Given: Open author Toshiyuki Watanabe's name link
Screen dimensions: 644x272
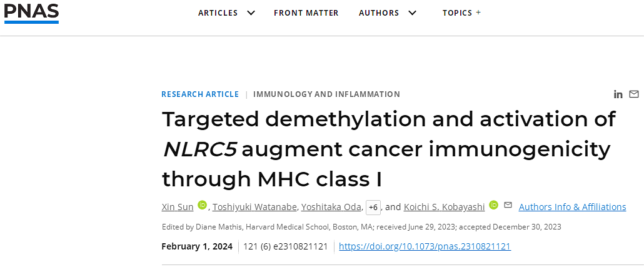Looking at the screenshot, I should pyautogui.click(x=254, y=207).
